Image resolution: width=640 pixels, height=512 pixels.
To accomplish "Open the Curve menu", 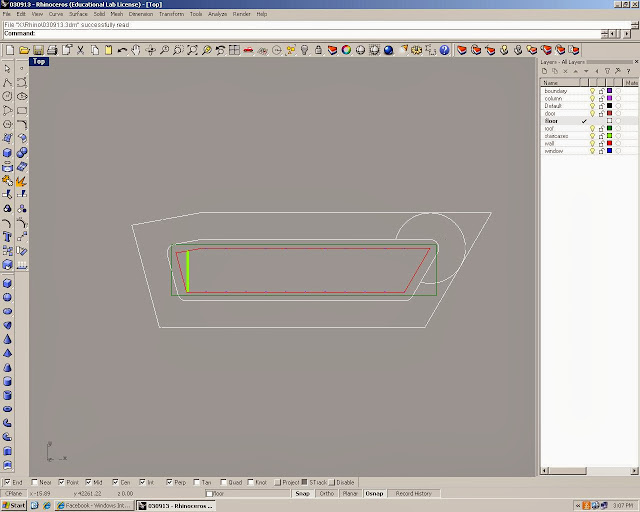I will [56, 14].
